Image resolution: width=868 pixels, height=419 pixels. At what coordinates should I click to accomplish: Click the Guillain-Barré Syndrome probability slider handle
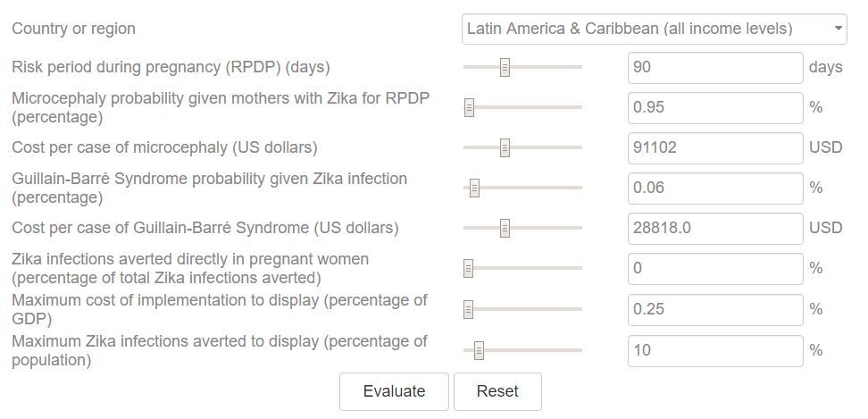click(x=474, y=188)
